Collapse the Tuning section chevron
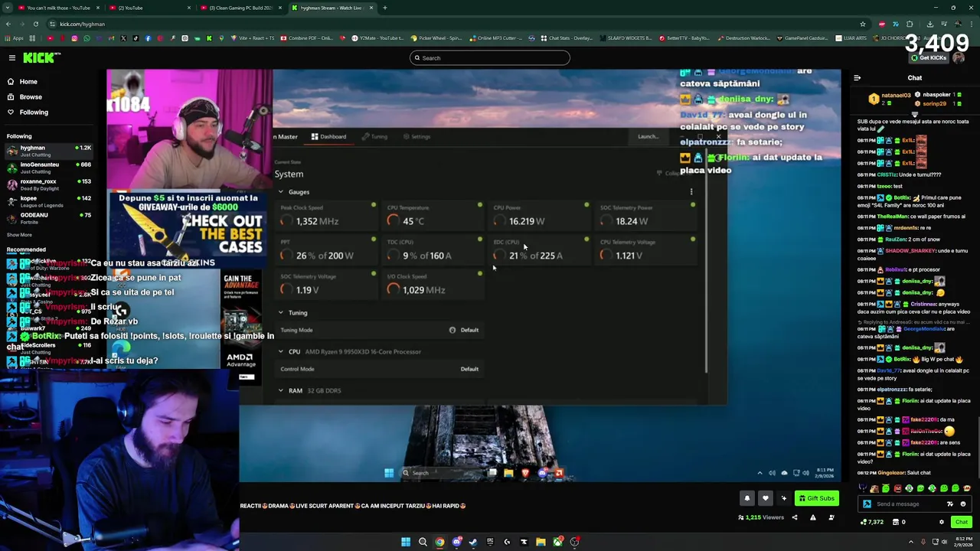 tap(281, 313)
